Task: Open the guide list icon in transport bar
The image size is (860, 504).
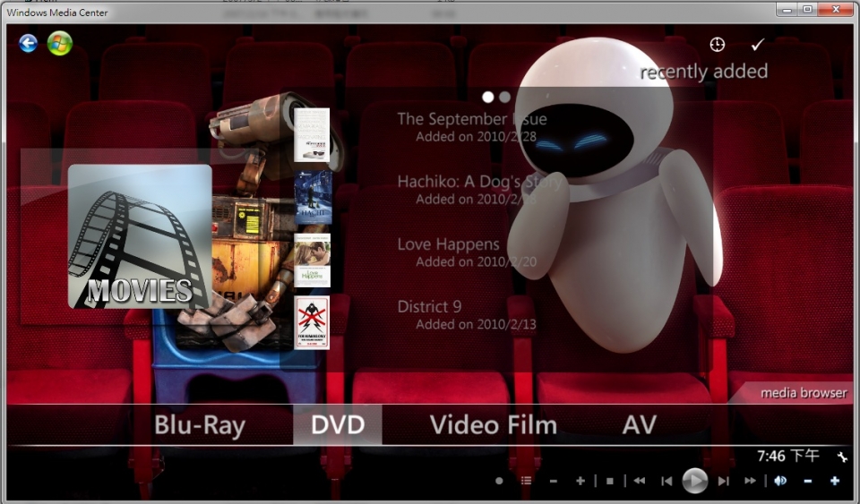Action: pos(526,481)
